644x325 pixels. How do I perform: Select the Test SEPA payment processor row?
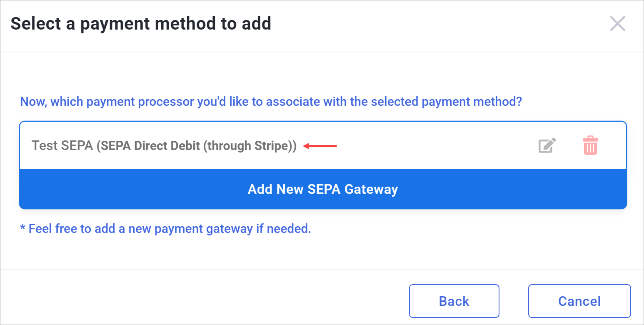point(323,145)
